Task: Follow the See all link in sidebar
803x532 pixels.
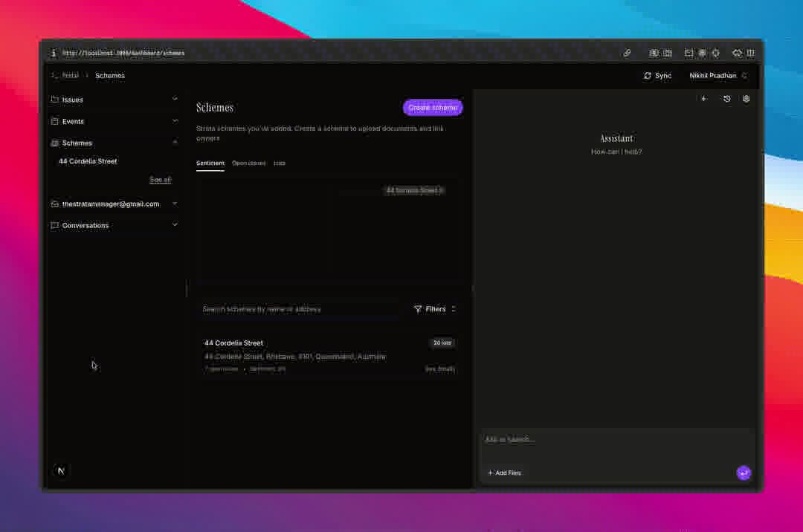Action: pyautogui.click(x=160, y=180)
